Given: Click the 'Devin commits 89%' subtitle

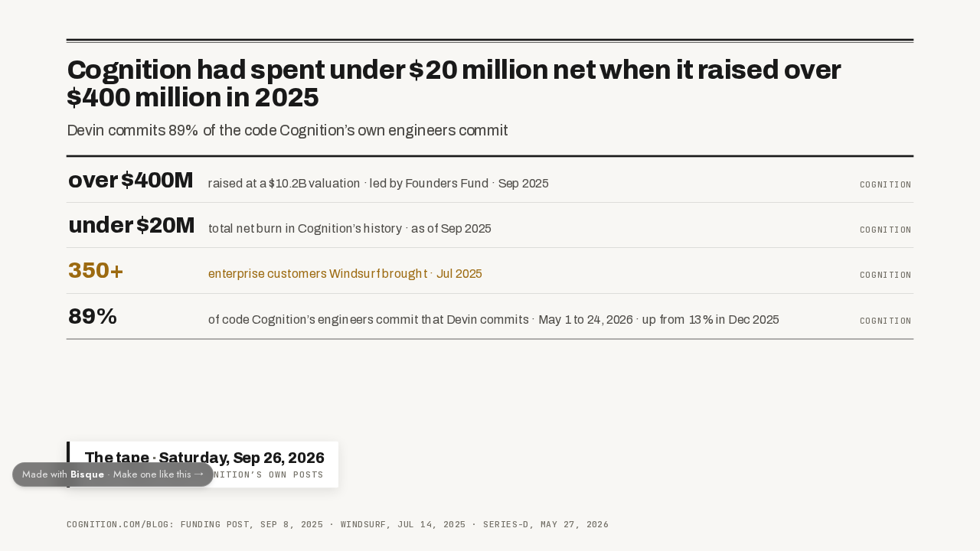Looking at the screenshot, I should (287, 131).
